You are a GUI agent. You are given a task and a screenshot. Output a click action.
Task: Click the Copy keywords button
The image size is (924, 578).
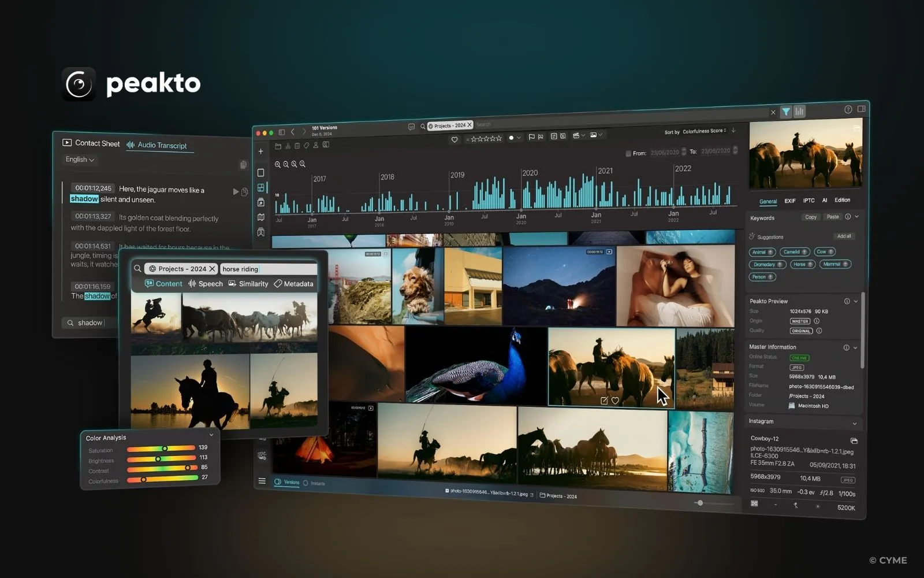[x=811, y=217]
